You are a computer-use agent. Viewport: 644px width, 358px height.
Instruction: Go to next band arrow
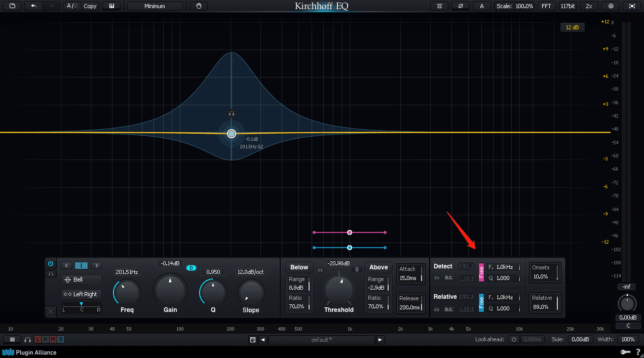97,265
